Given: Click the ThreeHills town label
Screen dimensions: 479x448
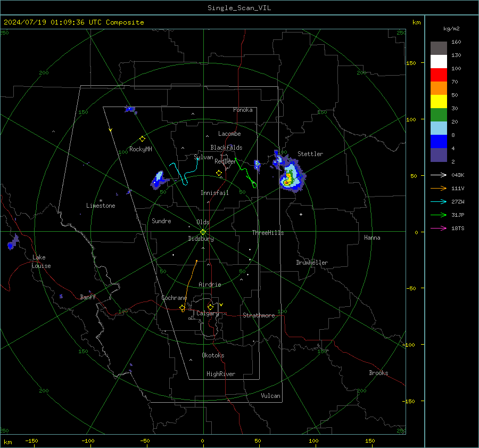Looking at the screenshot, I should 268,233.
